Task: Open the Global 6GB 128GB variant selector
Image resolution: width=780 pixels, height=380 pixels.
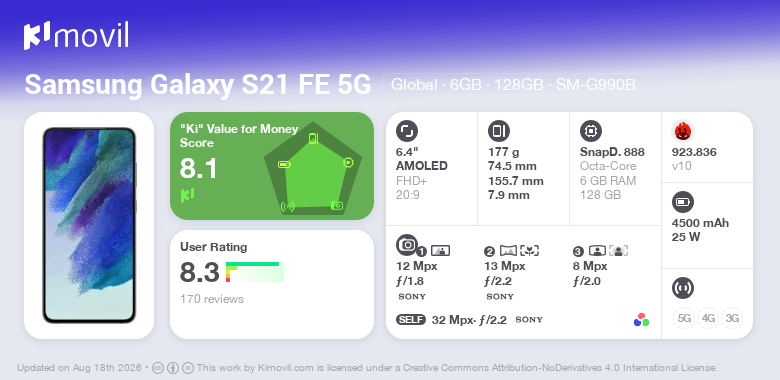Action: click(x=513, y=85)
